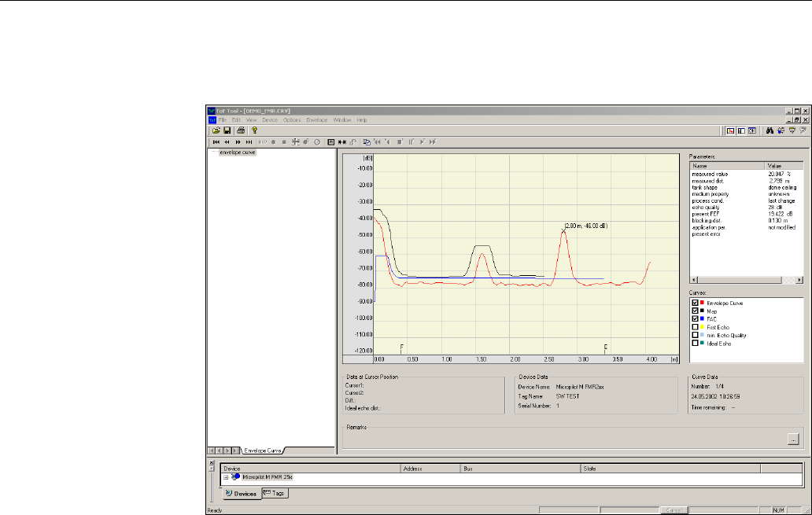Image resolution: width=812 pixels, height=515 pixels.
Task: Click the yellow-red panel layout icon
Action: [x=730, y=131]
